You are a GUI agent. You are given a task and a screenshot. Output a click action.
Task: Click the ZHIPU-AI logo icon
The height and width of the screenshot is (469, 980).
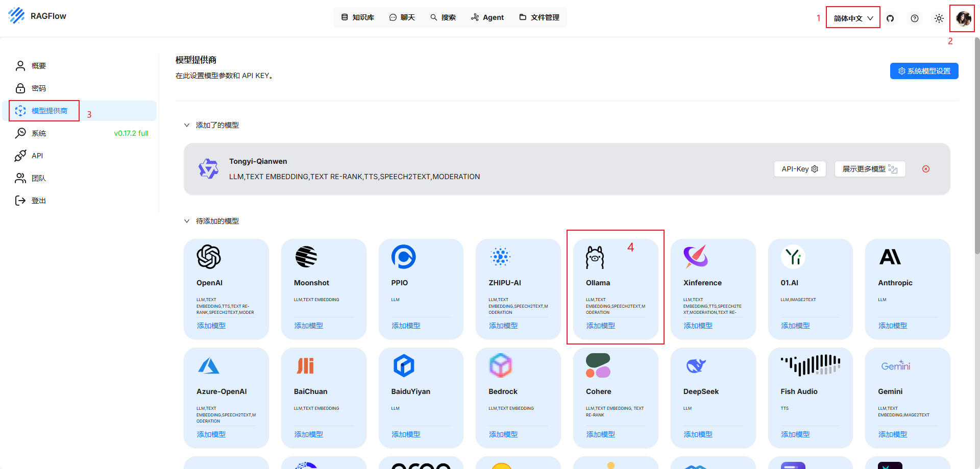coord(500,257)
